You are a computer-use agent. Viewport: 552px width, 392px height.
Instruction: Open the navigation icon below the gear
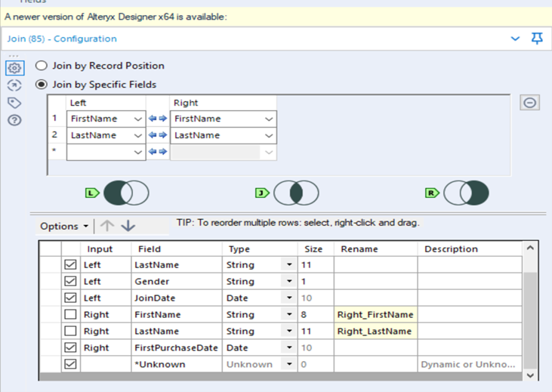14,85
